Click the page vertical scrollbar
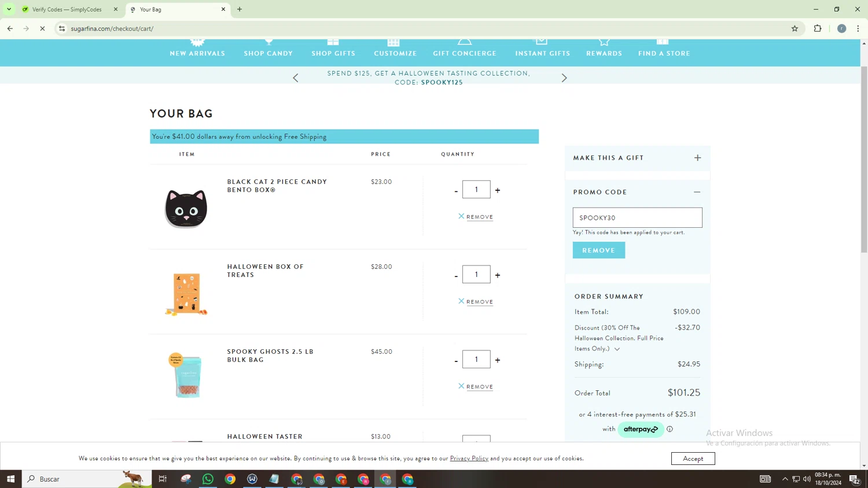 tap(864, 159)
